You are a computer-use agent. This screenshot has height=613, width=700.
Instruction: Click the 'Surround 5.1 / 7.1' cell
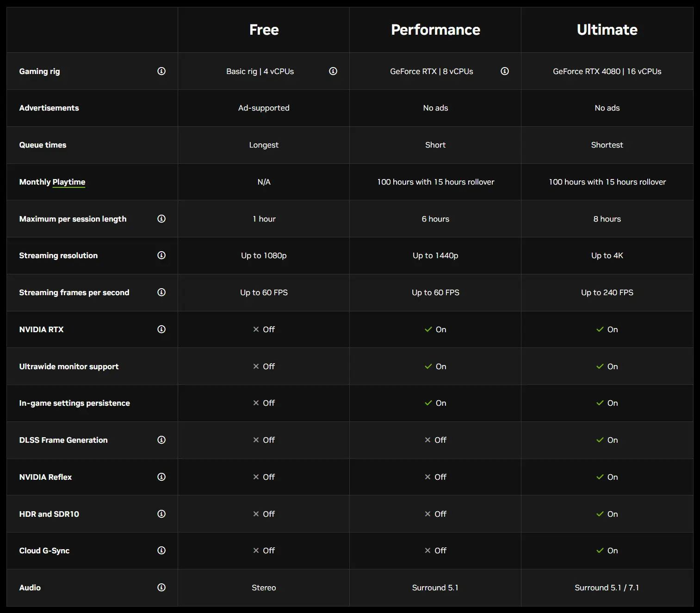tap(607, 588)
